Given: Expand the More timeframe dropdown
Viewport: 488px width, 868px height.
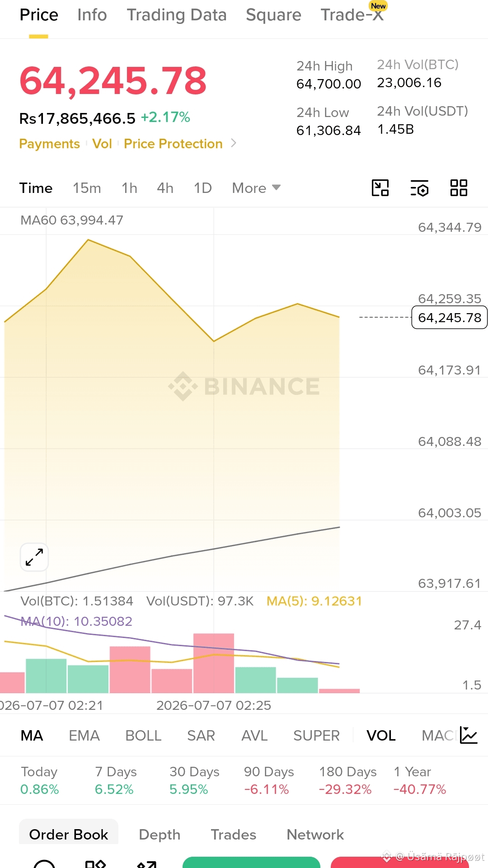Looking at the screenshot, I should [256, 188].
